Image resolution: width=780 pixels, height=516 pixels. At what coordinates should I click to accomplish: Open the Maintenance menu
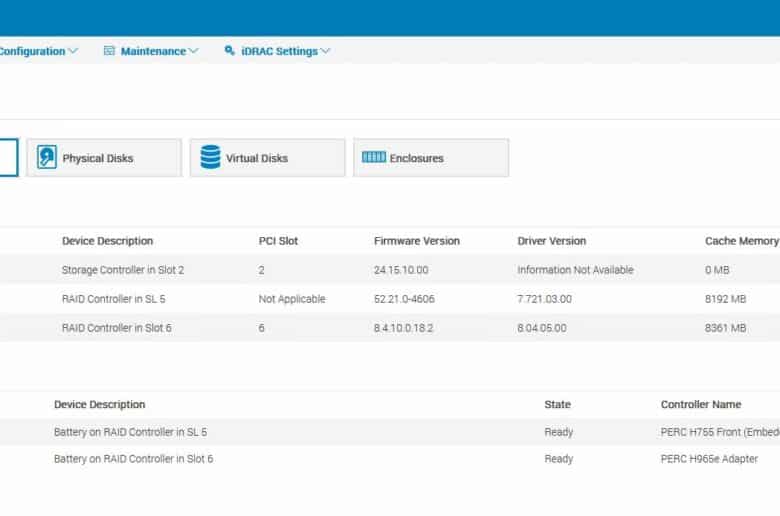click(x=153, y=51)
